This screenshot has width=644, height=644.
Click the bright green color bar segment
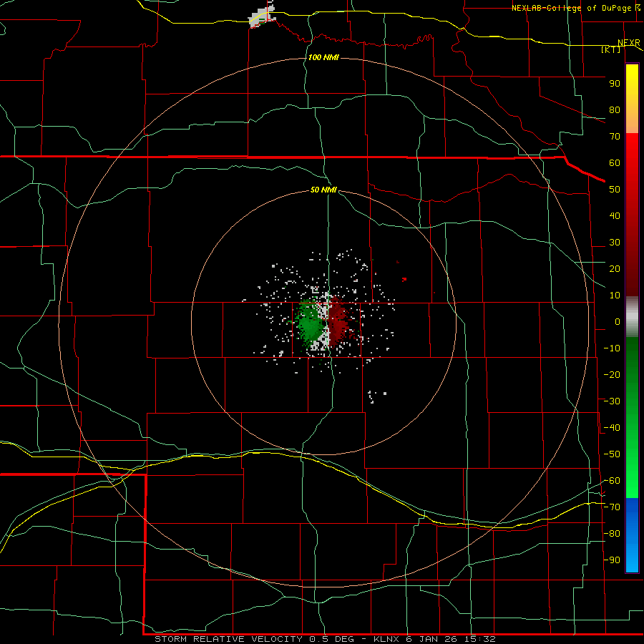coord(632,472)
